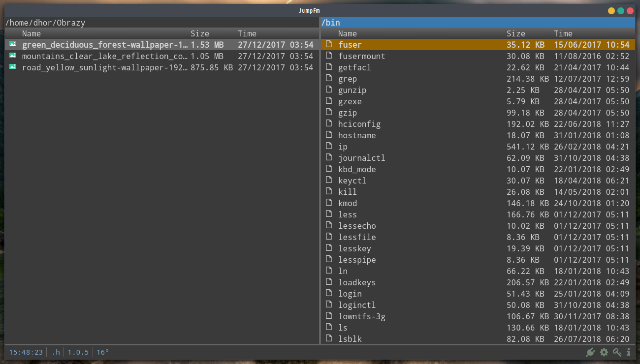640x364 pixels.
Task: Select the loadkeys file name
Action: pyautogui.click(x=357, y=282)
